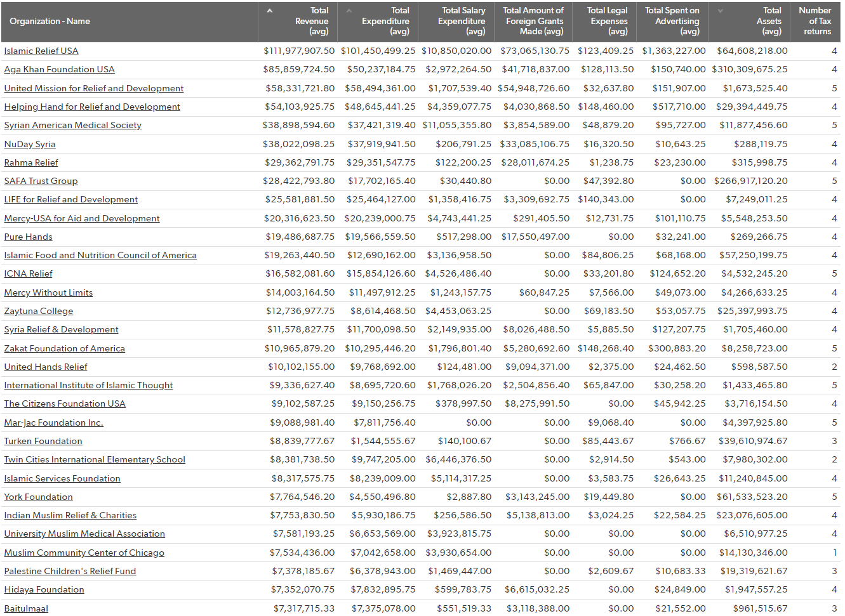Open Islamic Food and Nutrition Council link

point(100,256)
